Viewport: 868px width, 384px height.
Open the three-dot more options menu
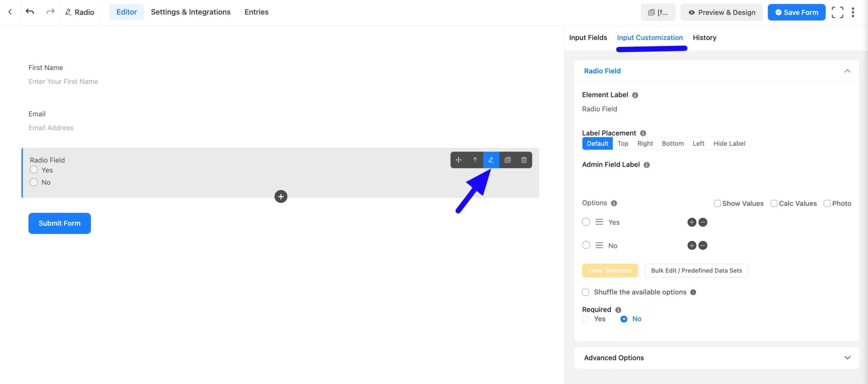(853, 12)
